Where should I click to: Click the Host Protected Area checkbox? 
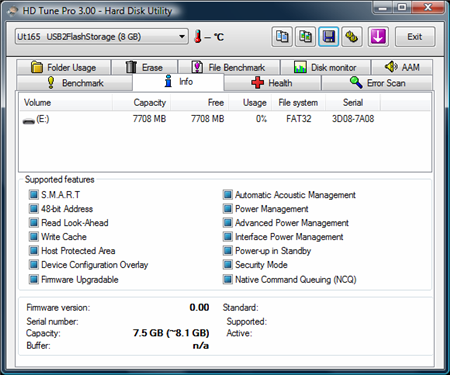[x=34, y=251]
